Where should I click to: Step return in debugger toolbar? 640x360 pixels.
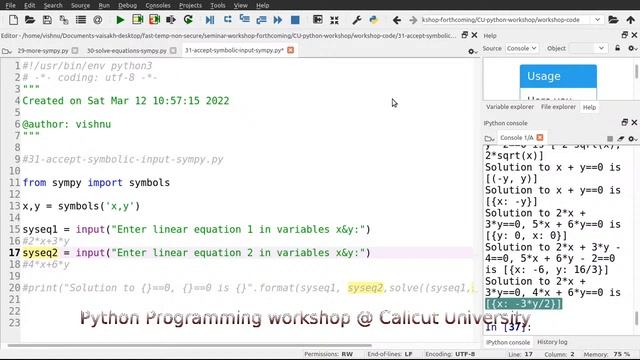(261, 20)
